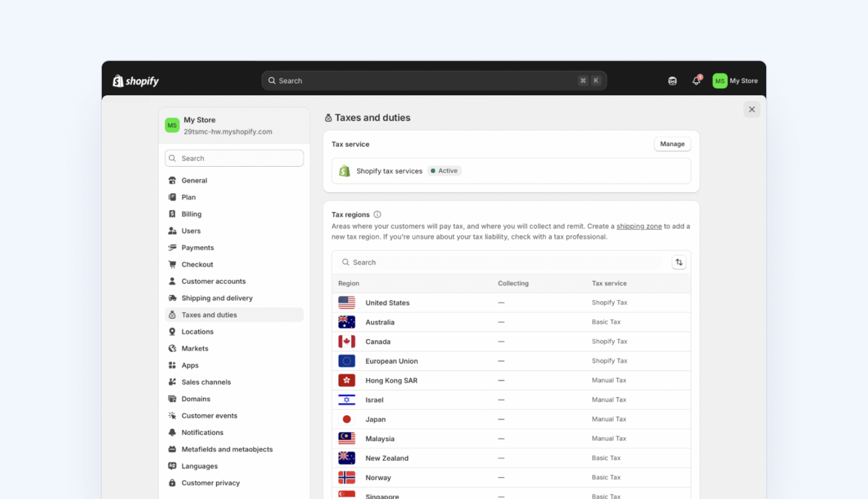
Task: Click the Payments icon in sidebar
Action: (x=172, y=247)
